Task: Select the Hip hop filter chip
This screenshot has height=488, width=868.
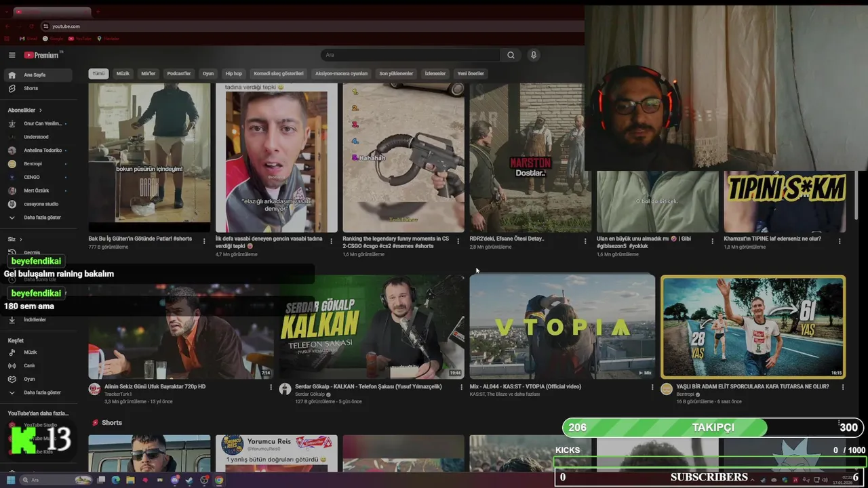Action: point(233,73)
